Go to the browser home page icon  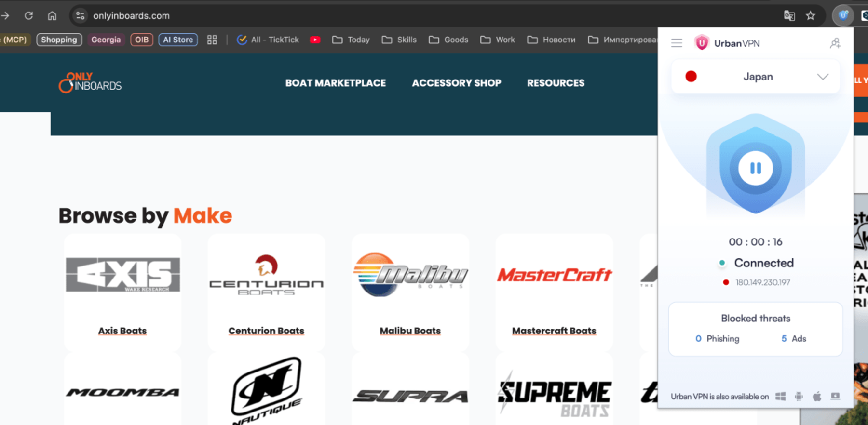click(52, 16)
